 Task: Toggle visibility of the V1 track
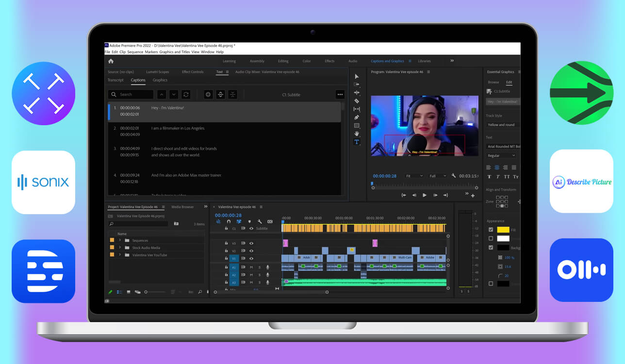tap(251, 259)
